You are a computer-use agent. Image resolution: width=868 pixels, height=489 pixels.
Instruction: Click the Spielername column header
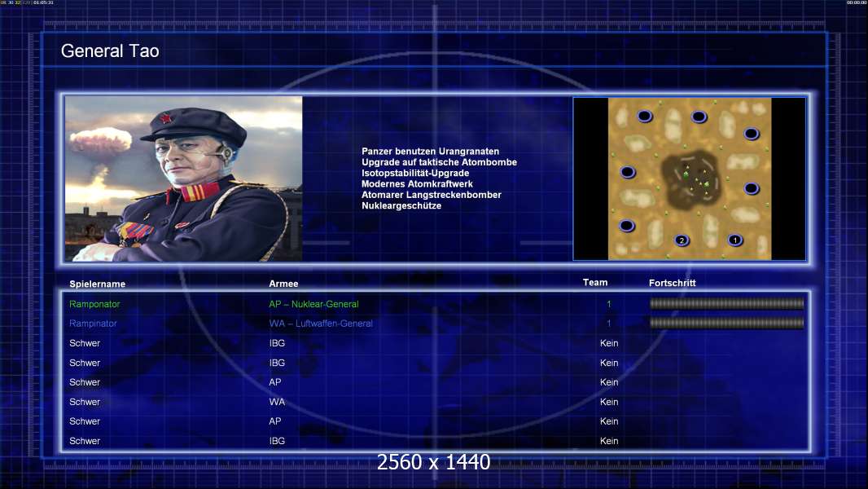click(x=98, y=284)
